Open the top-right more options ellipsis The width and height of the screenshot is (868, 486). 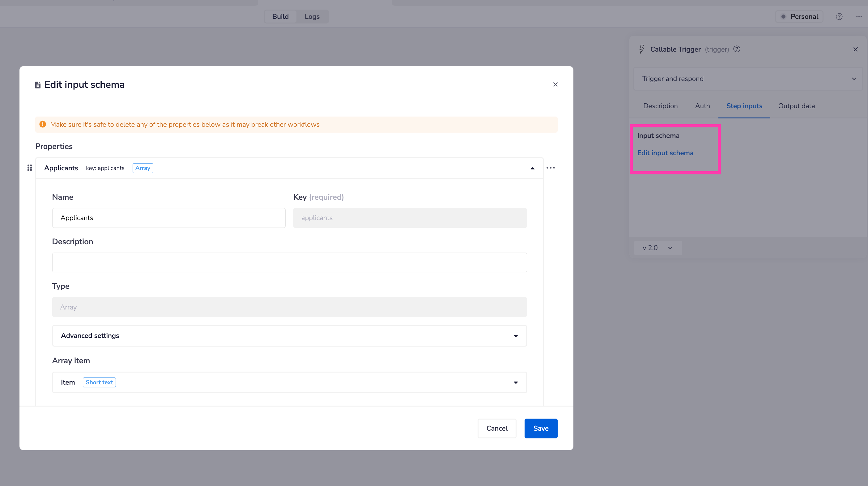click(859, 16)
